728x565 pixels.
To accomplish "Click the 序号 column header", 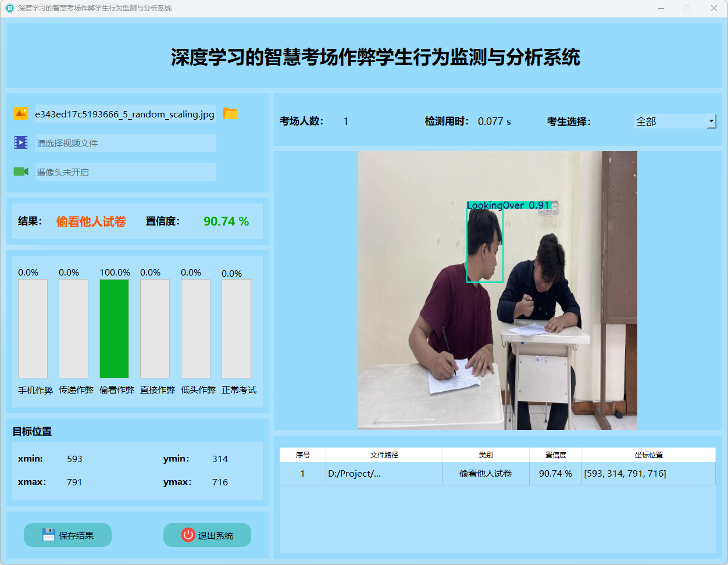I will 303,455.
